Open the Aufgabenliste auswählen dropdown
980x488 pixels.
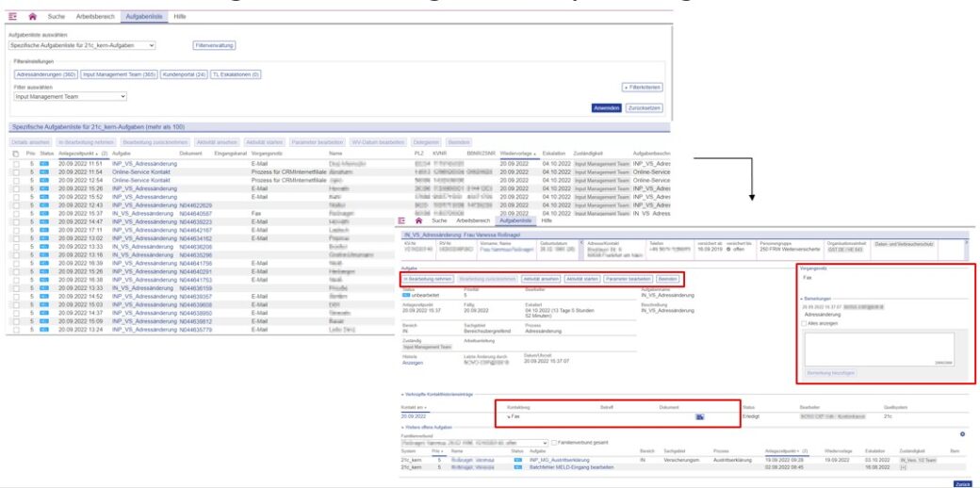pos(82,45)
